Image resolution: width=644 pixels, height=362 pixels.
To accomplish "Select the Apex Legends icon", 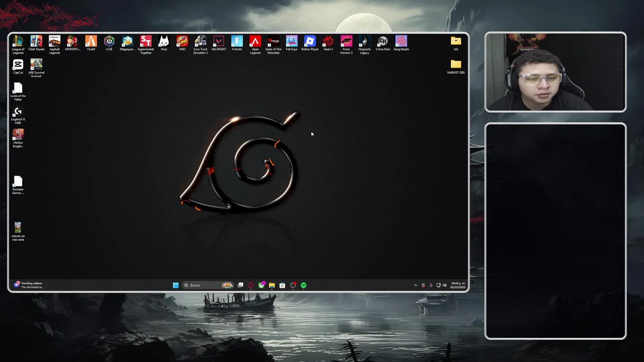I will (255, 45).
